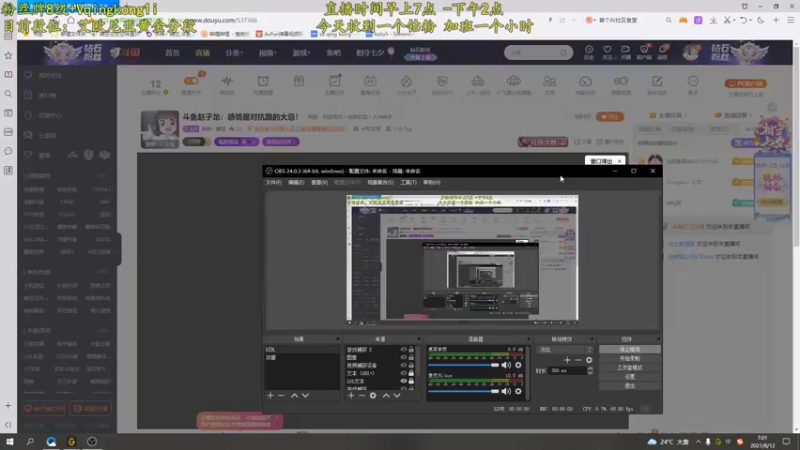Open Windows taskbar search
The image size is (800, 450).
coord(30,441)
